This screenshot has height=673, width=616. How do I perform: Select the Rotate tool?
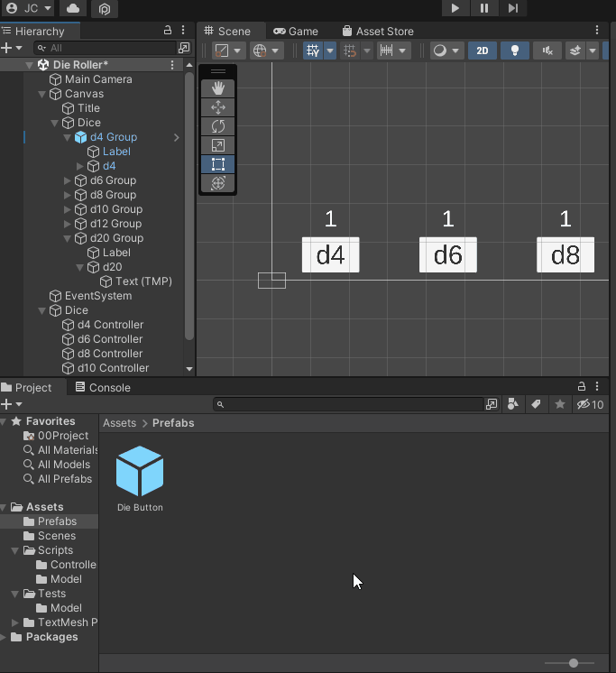(218, 126)
